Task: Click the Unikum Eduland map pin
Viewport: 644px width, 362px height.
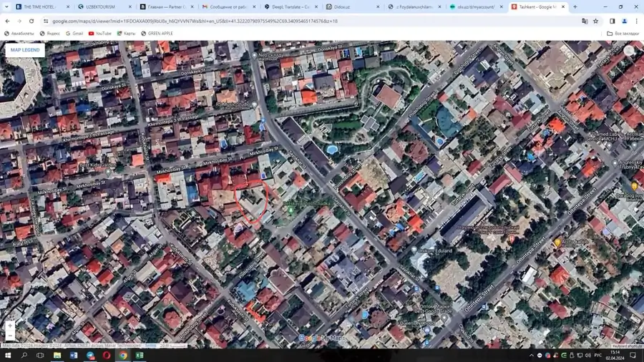Action: pyautogui.click(x=414, y=250)
